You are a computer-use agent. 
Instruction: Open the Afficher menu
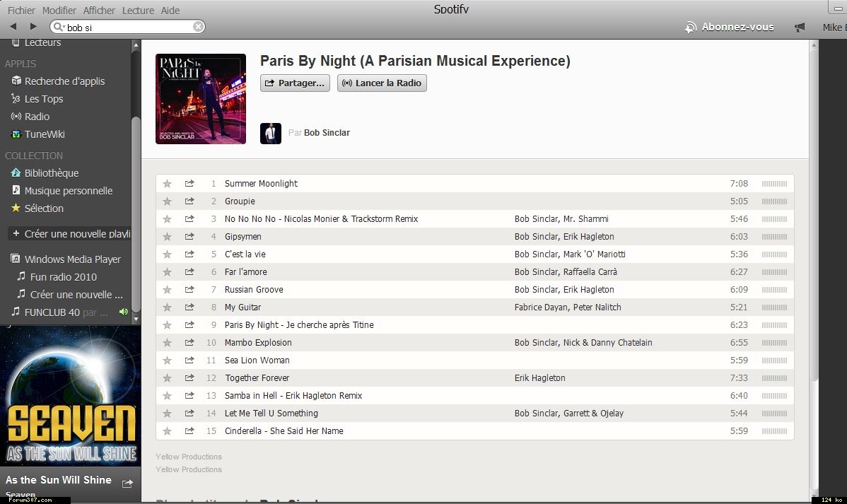[x=99, y=11]
